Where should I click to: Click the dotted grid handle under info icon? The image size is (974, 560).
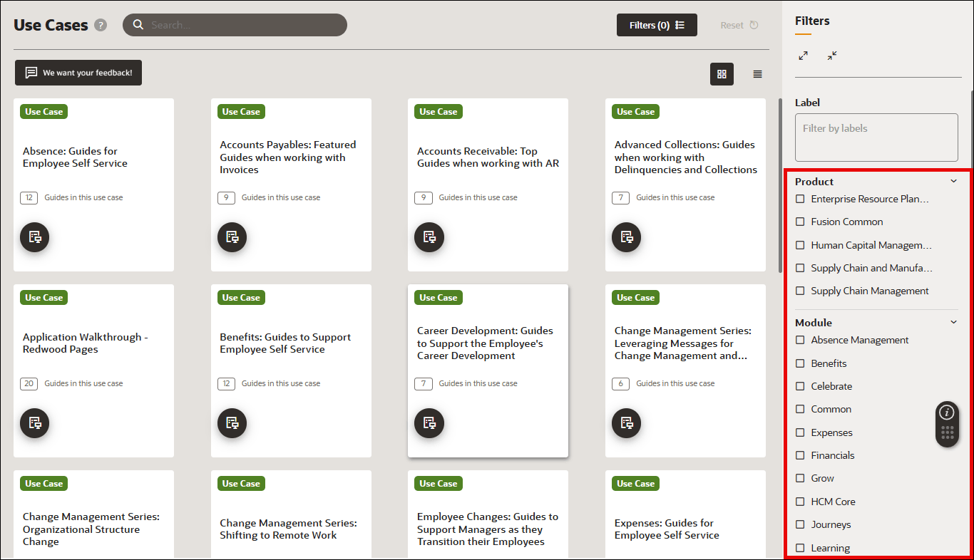point(947,433)
